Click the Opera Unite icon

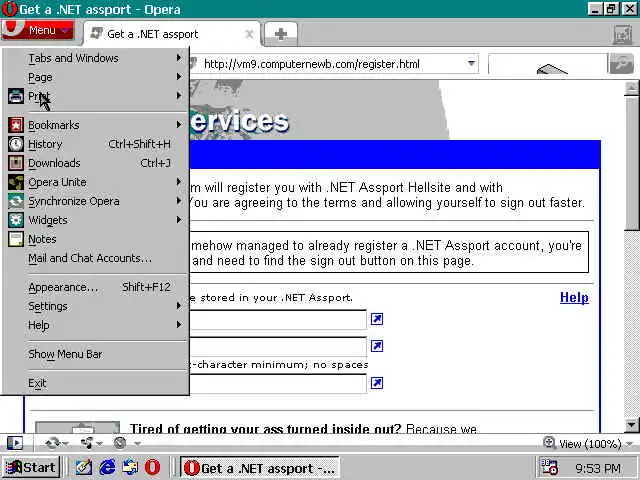(16, 182)
